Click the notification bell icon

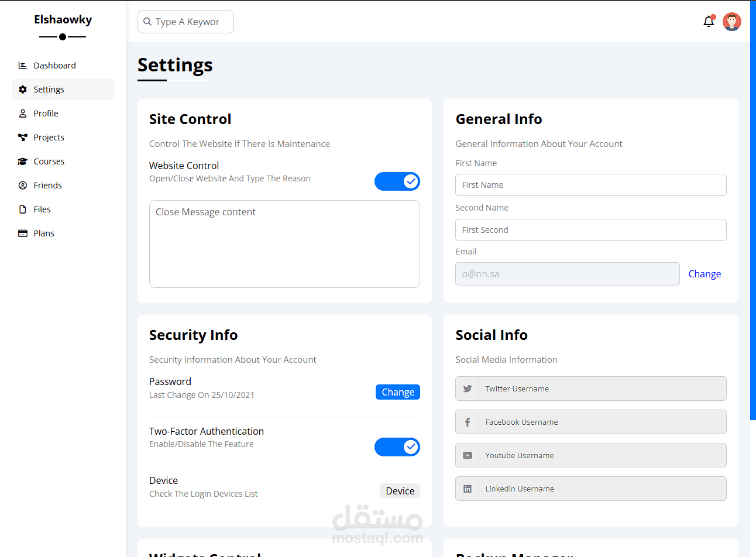[709, 22]
